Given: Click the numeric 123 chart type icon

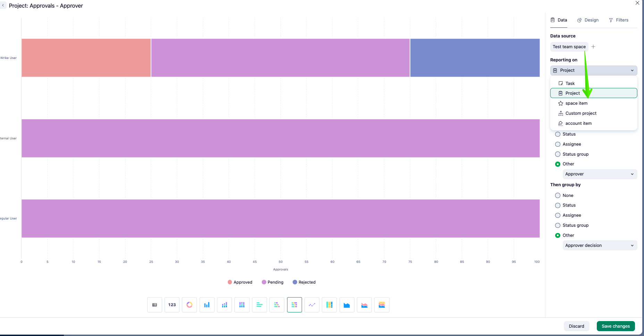Looking at the screenshot, I should [172, 304].
